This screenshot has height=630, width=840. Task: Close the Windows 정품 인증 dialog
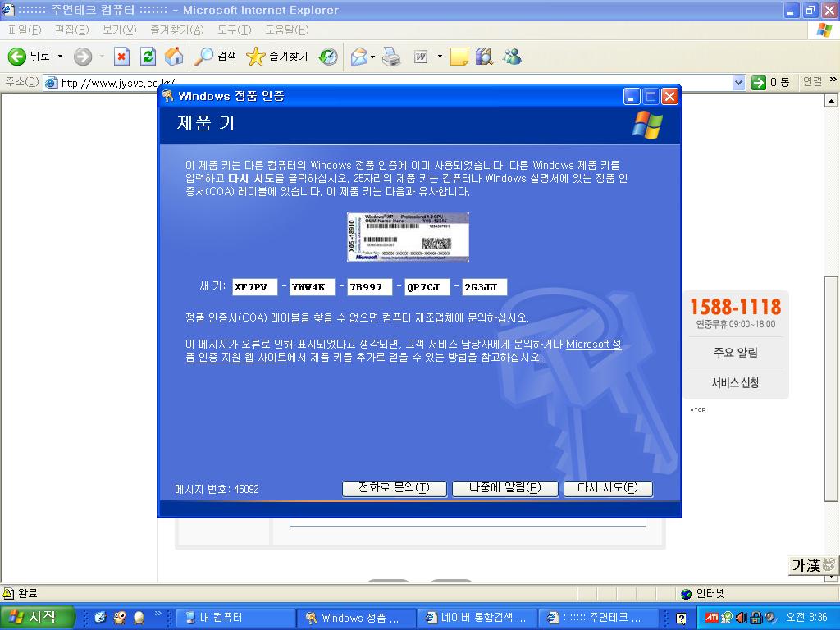[669, 97]
